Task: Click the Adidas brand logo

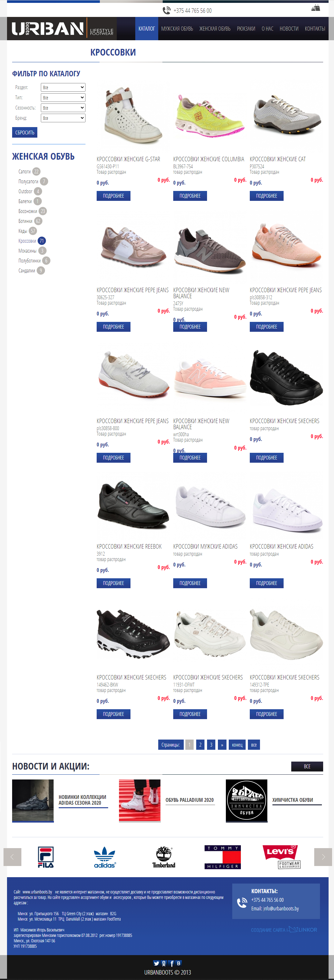Action: [105, 857]
